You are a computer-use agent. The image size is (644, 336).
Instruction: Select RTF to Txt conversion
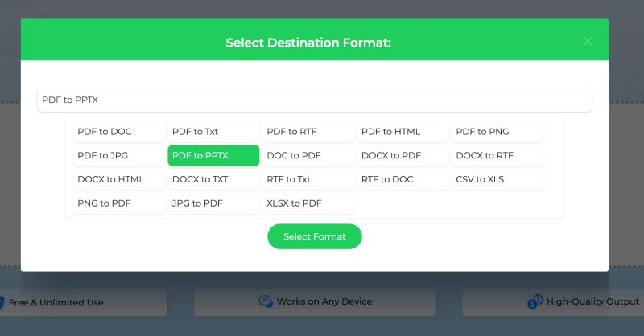coord(308,179)
